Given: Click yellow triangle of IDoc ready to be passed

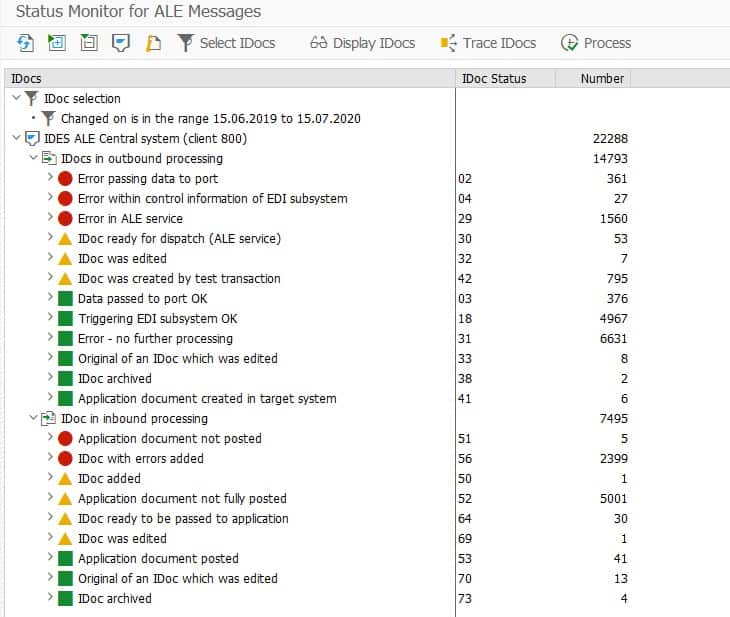Looking at the screenshot, I should [x=65, y=519].
